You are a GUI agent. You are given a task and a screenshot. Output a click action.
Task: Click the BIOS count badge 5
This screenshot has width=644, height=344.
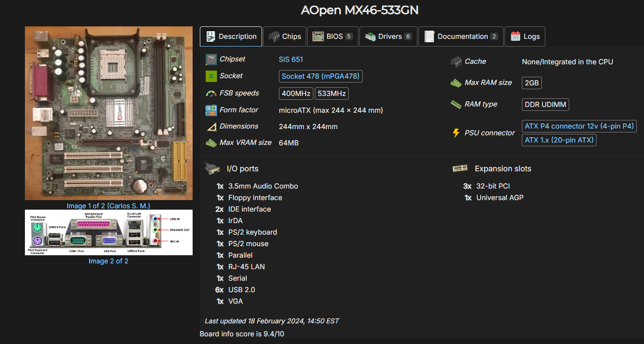click(x=349, y=36)
